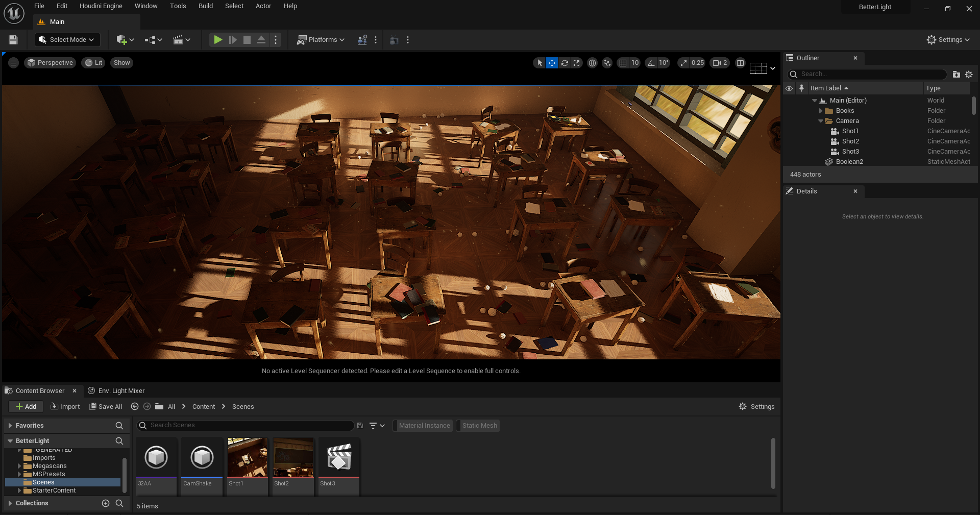Open the source control user icon

click(x=362, y=40)
